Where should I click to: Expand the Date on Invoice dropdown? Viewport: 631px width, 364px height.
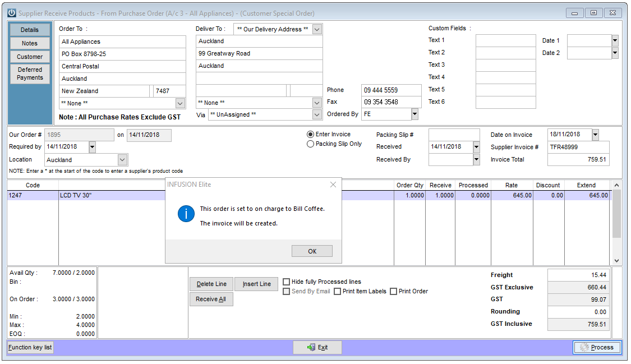pos(596,135)
